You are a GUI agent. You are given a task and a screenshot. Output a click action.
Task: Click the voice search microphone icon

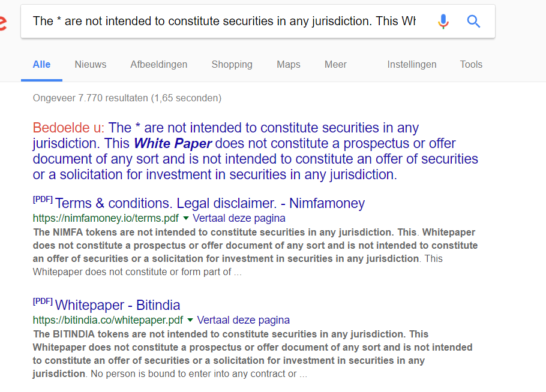[443, 22]
